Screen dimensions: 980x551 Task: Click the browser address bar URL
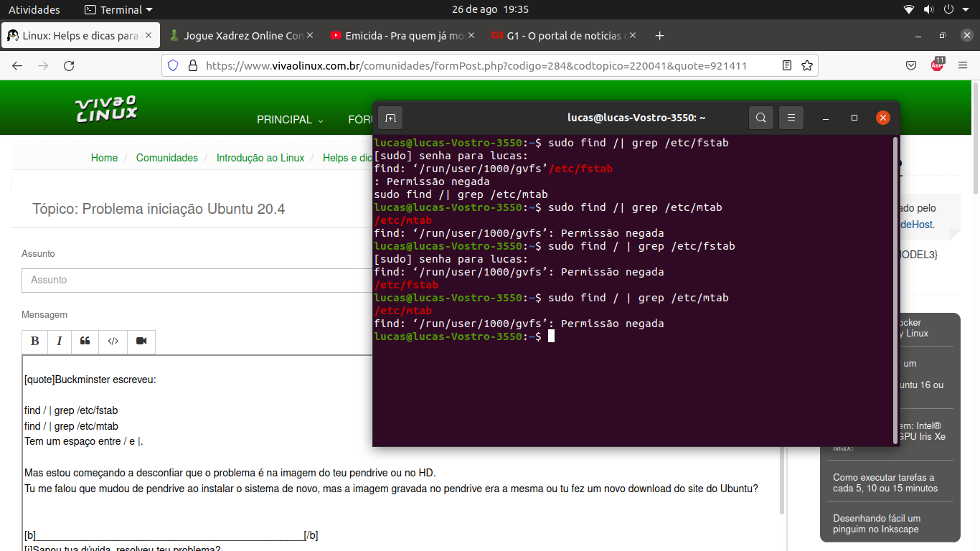coord(476,65)
